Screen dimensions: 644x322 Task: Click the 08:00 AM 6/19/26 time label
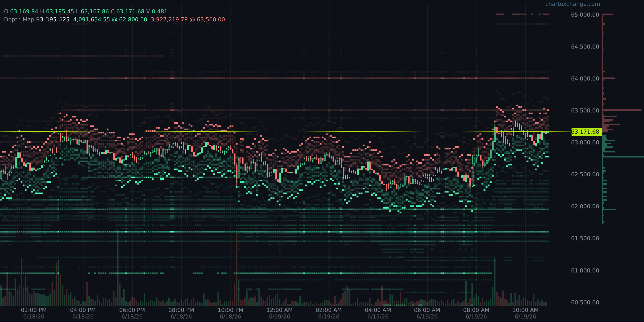476,313
